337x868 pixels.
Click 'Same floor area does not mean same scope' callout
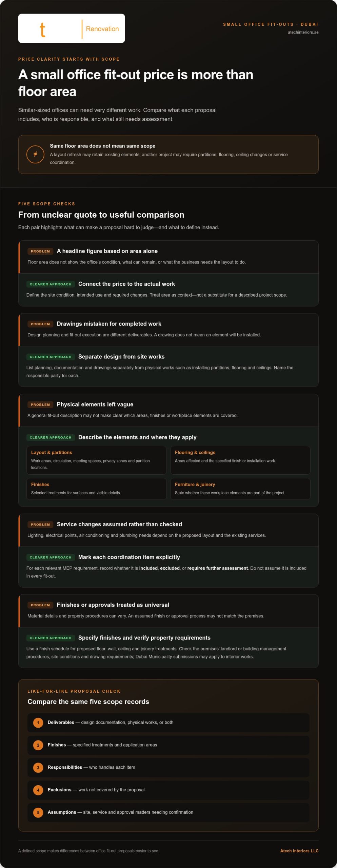pyautogui.click(x=168, y=154)
